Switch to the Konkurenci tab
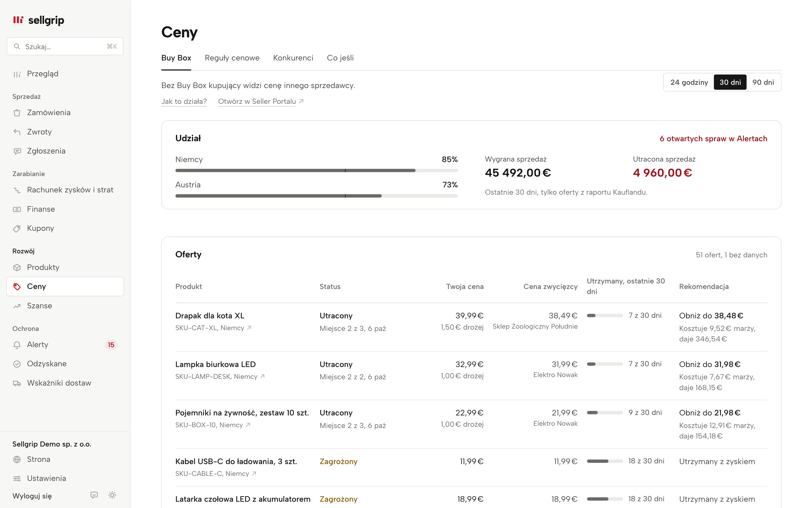 [x=293, y=58]
